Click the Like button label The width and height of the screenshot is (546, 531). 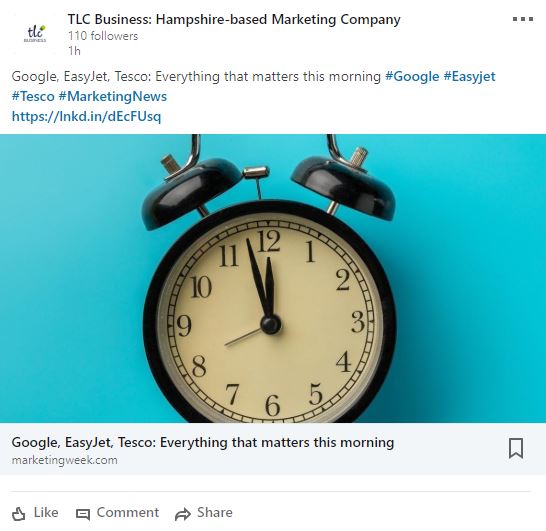[46, 512]
